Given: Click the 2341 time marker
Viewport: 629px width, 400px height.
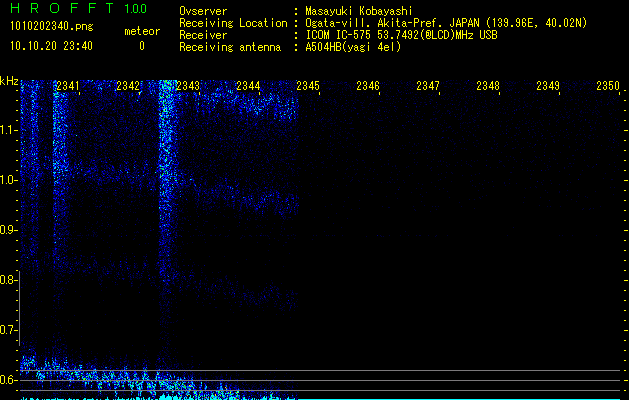Looking at the screenshot, I should pyautogui.click(x=68, y=86).
